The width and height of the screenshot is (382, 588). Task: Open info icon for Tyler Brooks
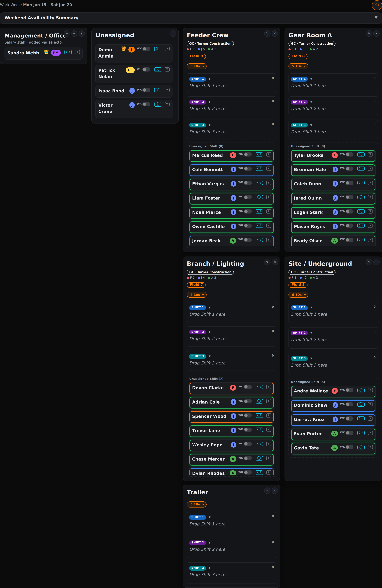pyautogui.click(x=361, y=154)
